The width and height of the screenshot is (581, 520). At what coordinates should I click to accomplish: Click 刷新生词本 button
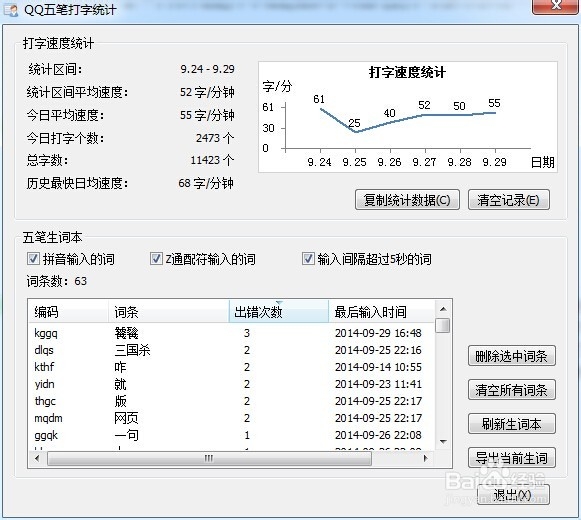(512, 424)
